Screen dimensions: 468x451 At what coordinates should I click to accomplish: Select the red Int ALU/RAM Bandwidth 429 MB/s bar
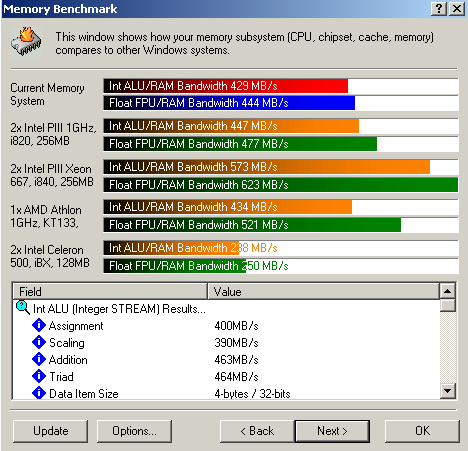(226, 86)
